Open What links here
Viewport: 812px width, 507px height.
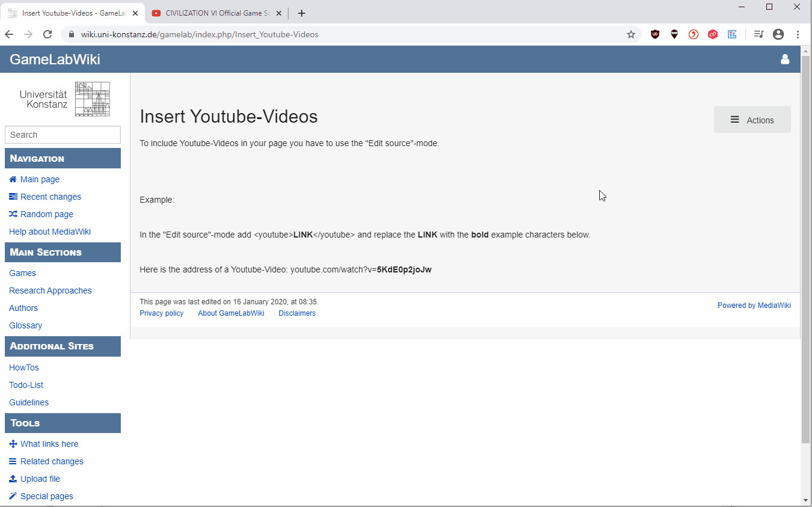click(49, 444)
